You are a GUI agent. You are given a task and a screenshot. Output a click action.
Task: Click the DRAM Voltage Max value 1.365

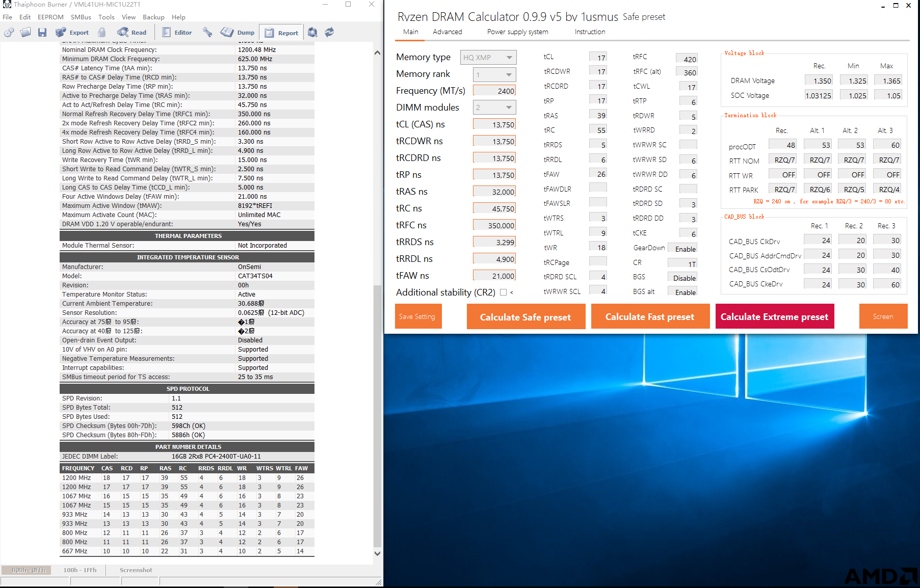click(887, 81)
